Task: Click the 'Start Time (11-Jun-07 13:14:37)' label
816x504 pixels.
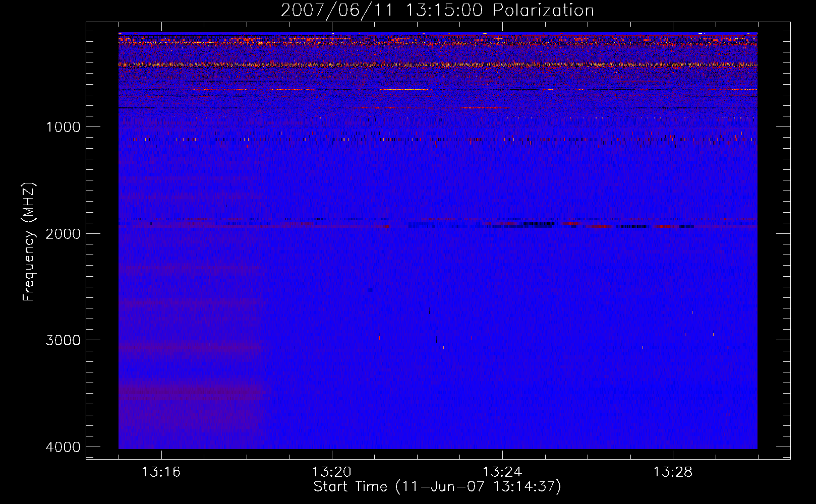Action: point(437,487)
